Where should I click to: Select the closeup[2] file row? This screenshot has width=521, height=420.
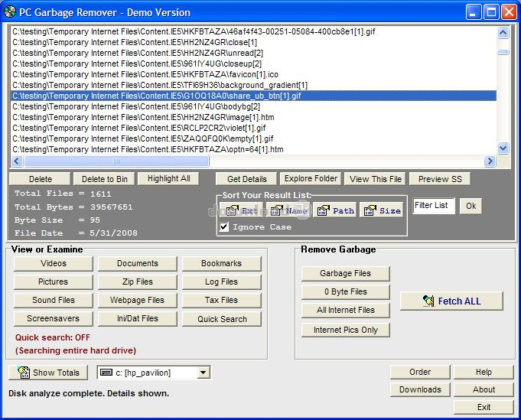click(253, 63)
